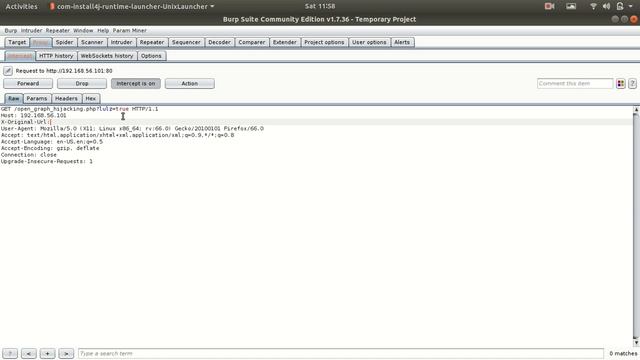Screen dimensions: 640x360
Task: Click the Upgrade-Insecure-Requests header line
Action: click(x=47, y=161)
